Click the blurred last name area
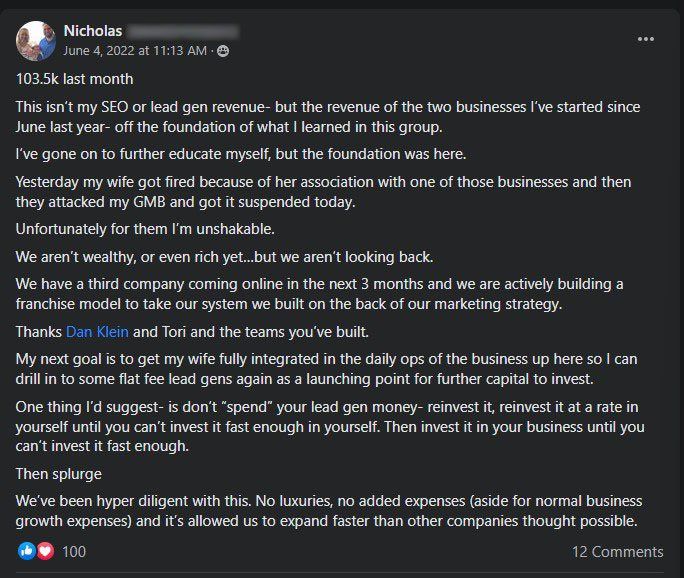 pos(183,31)
